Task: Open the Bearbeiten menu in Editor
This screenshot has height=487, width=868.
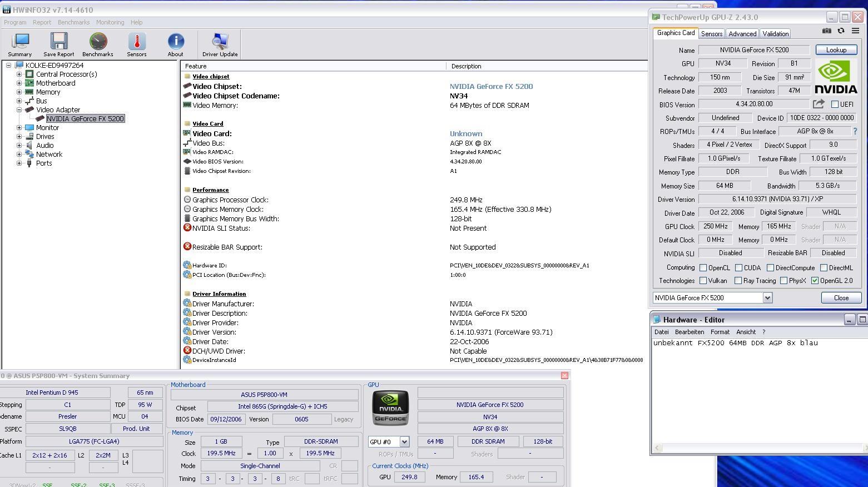Action: (690, 332)
